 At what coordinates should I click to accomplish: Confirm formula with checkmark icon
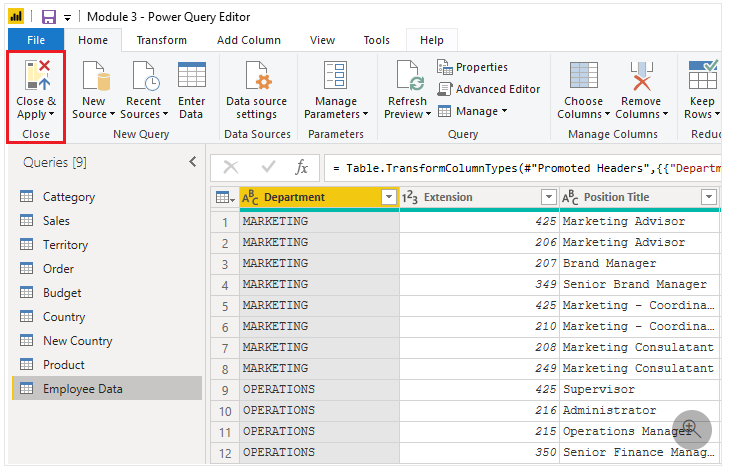268,166
